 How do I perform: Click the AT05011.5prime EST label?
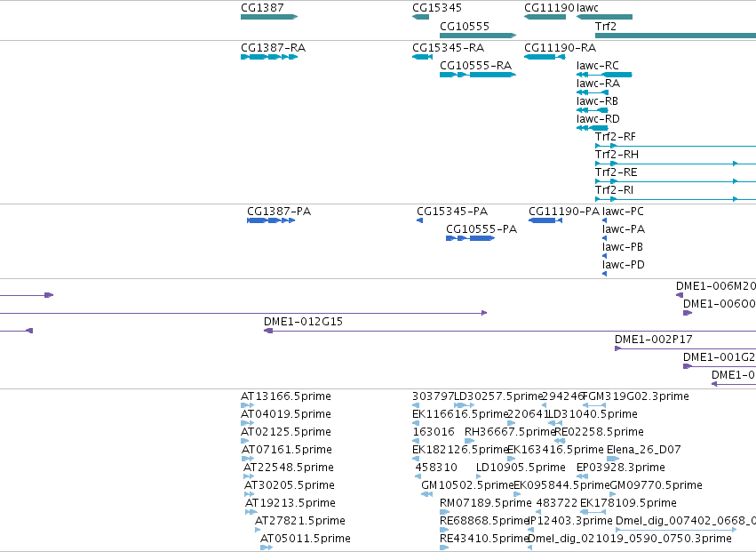[306, 540]
